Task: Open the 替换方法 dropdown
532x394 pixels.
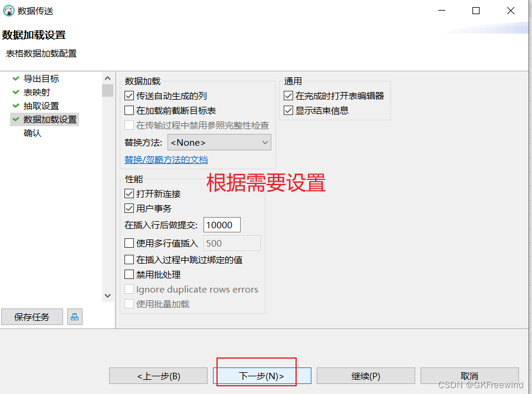Action: click(219, 143)
